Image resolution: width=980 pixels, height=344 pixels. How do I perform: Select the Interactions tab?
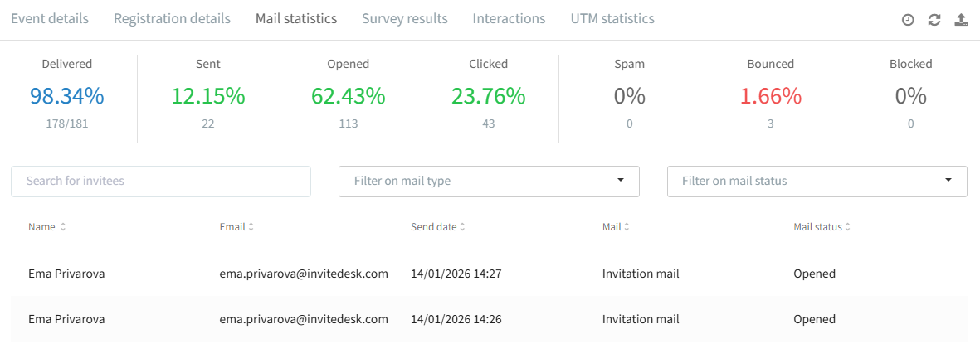(x=509, y=19)
